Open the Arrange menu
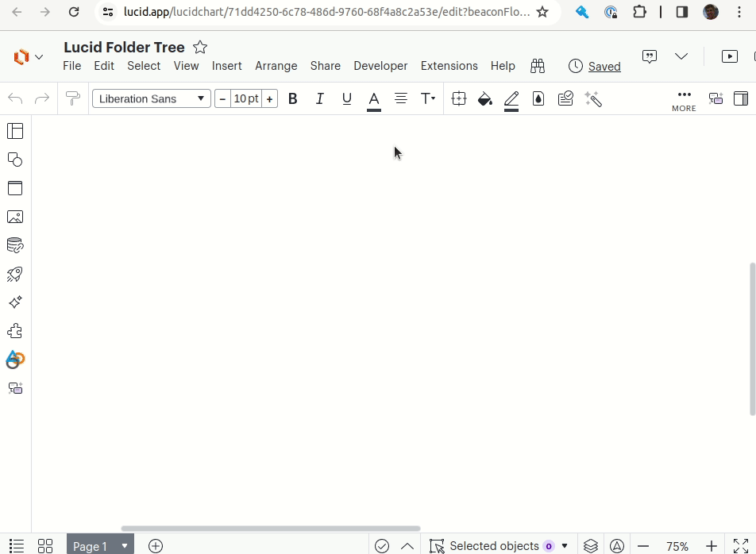Screen dimensions: 756x554 tap(276, 66)
